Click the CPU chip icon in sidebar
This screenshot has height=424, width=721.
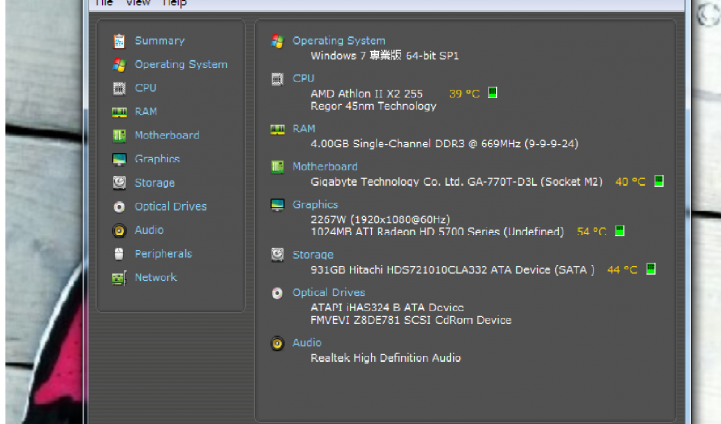pos(119,88)
